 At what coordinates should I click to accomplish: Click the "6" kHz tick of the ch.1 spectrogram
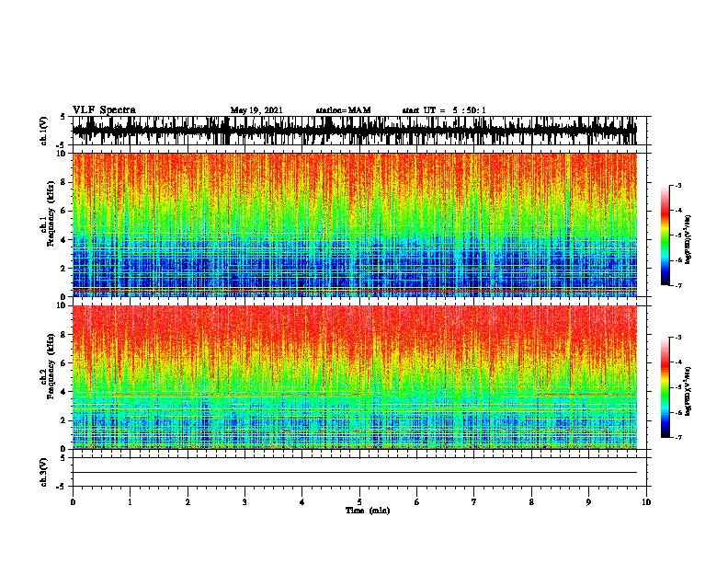click(63, 211)
